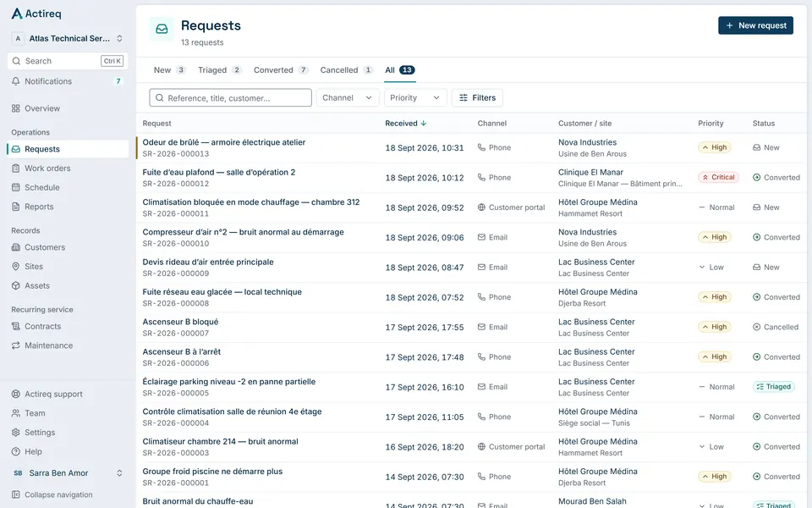This screenshot has height=508, width=812.
Task: Click the Team people icon
Action: pos(16,413)
